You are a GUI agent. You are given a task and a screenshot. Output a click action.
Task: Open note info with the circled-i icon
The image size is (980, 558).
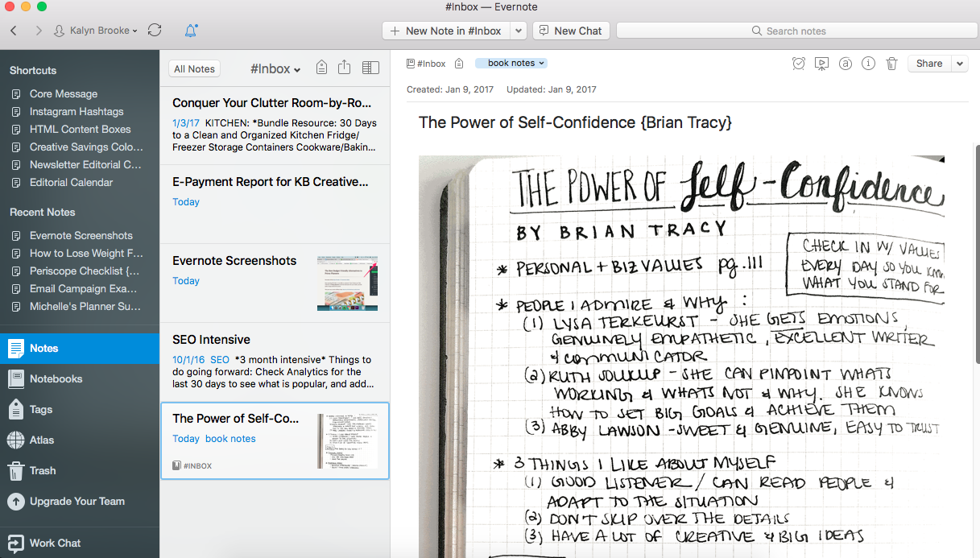[868, 63]
